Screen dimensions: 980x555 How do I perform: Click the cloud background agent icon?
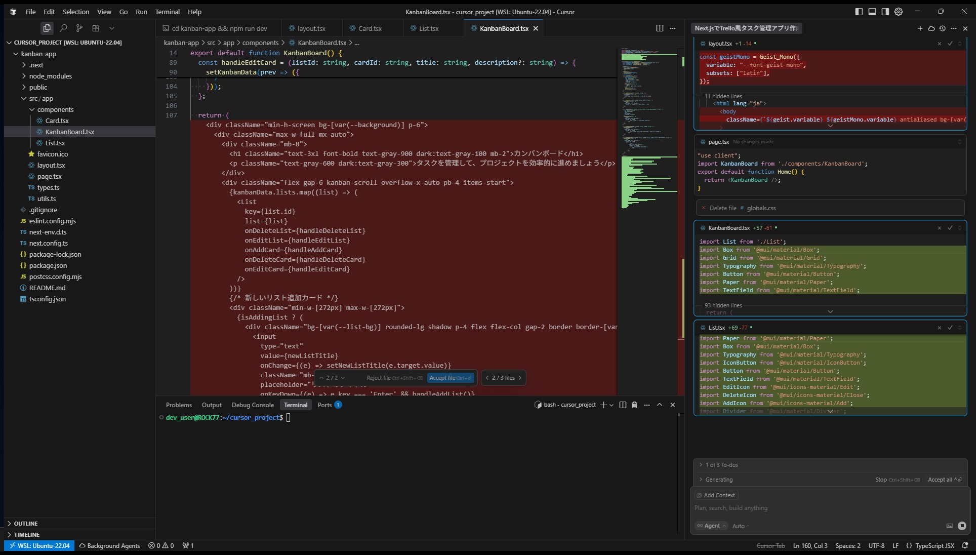coord(931,28)
